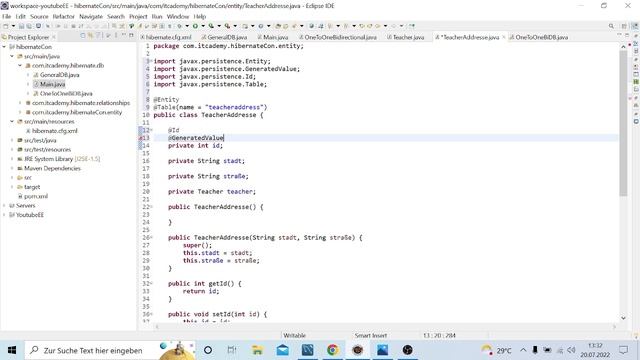The image size is (640, 360).
Task: Open Chrome from the taskbar
Action: (333, 350)
